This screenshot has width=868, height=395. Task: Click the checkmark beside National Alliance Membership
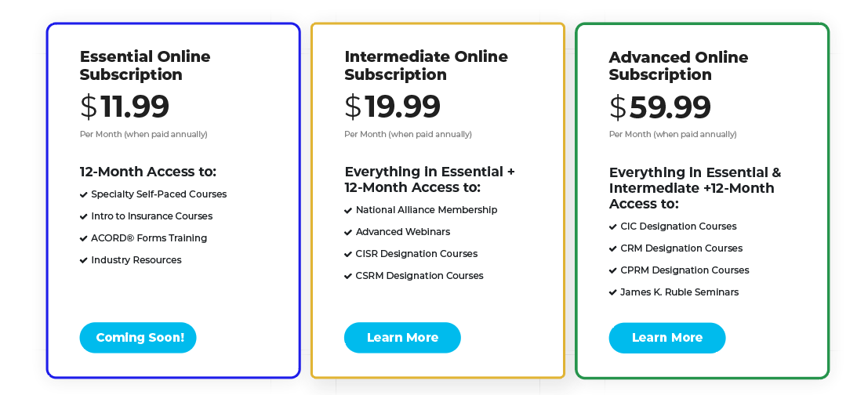tap(348, 210)
